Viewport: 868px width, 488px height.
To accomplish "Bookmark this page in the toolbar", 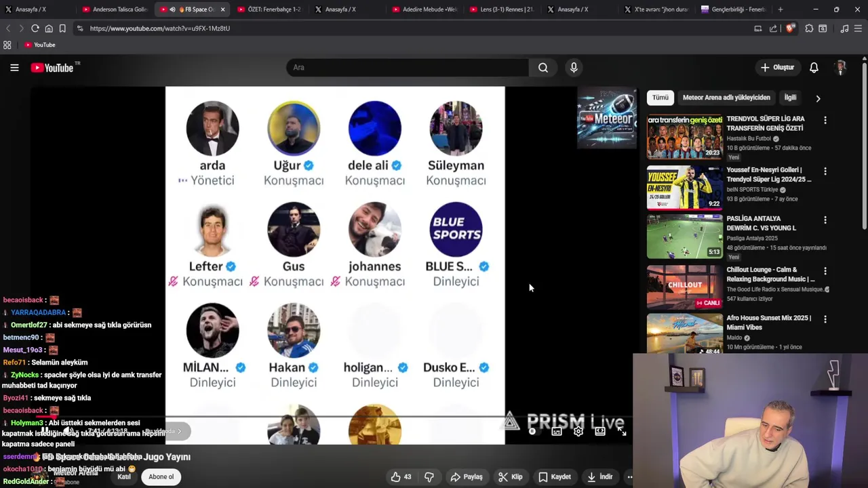I will 62,28.
